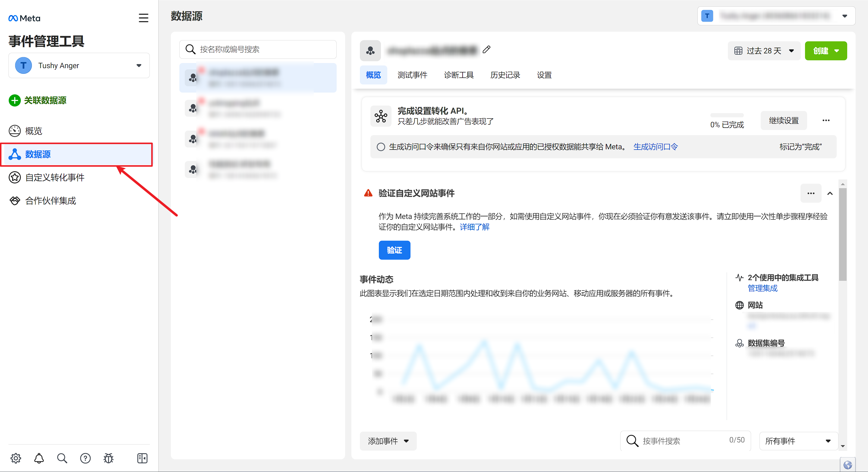Toggle the 生成访问口令 step radio circle
Image resolution: width=868 pixels, height=472 pixels.
pos(381,147)
